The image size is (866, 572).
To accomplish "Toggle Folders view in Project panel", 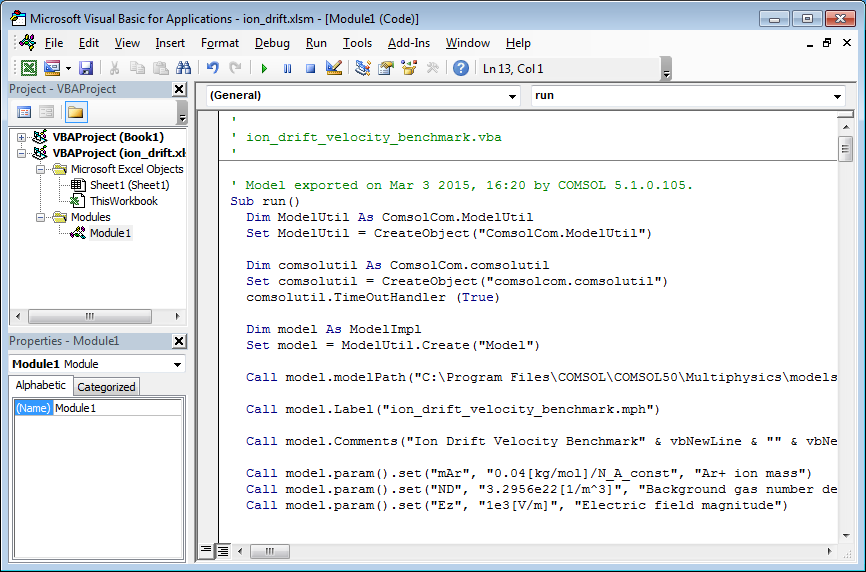I will pos(76,112).
